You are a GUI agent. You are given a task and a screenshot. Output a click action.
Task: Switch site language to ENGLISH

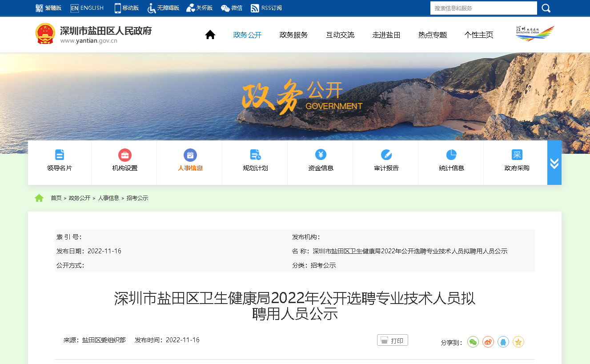coord(87,8)
